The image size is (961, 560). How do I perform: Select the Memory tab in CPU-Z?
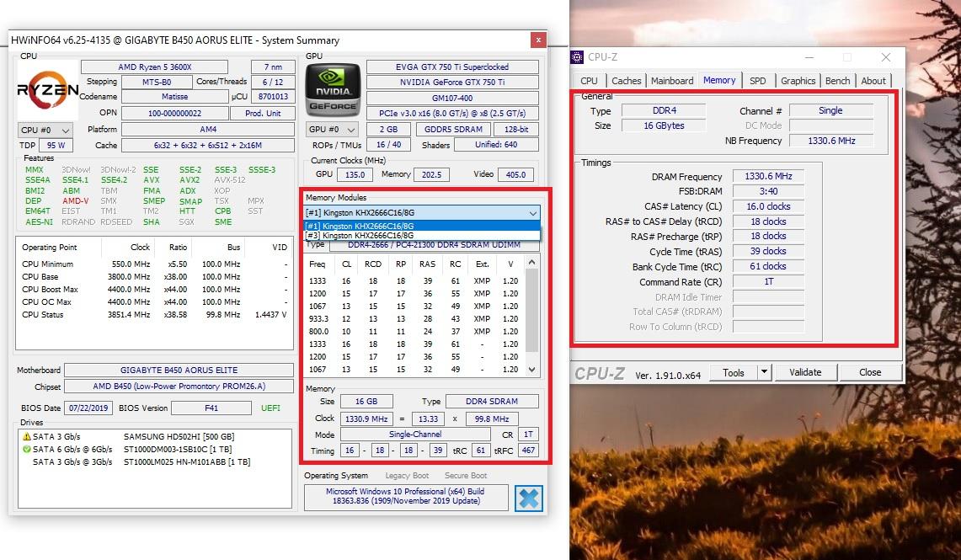pos(719,80)
